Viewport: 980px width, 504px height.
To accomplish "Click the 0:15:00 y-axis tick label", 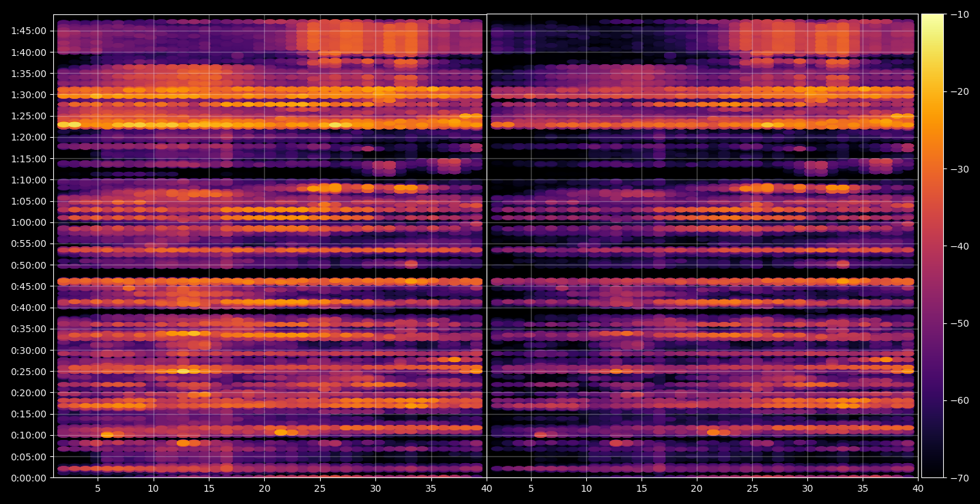I will click(29, 414).
